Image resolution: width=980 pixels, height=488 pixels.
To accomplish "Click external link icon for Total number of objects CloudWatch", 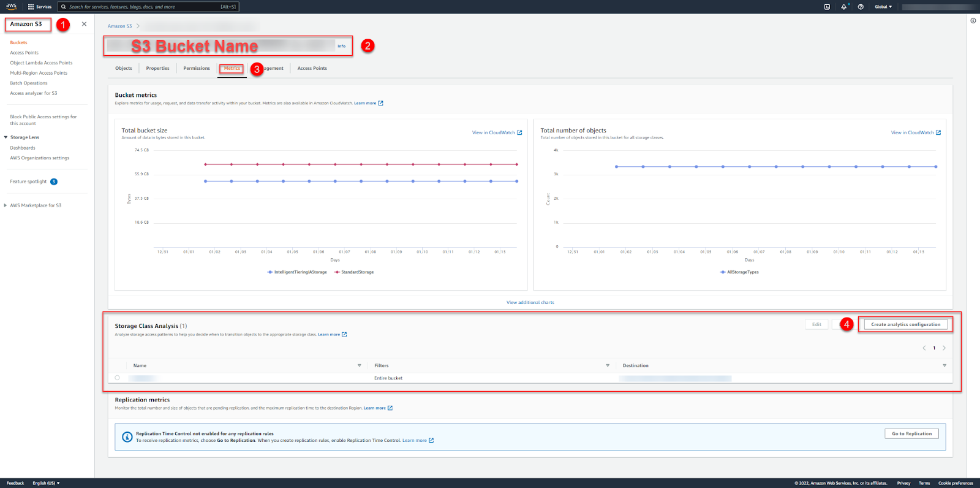I will [938, 132].
